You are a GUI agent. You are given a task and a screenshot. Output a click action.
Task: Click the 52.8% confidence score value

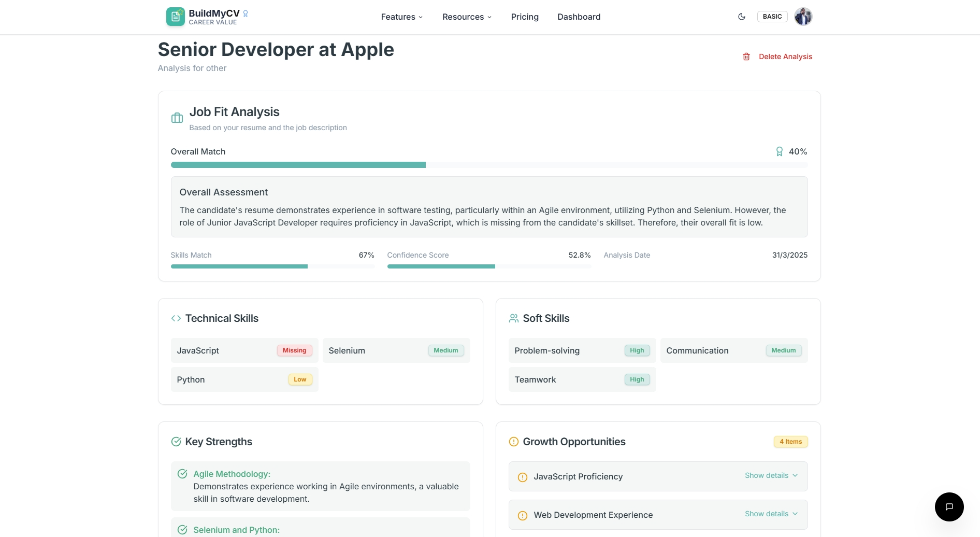pyautogui.click(x=580, y=255)
